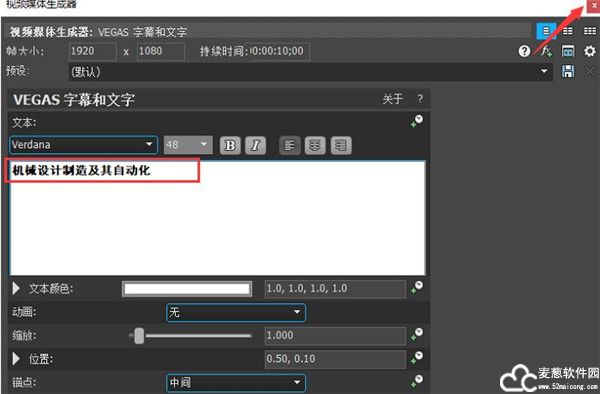Click the frame width field 1920
The image size is (600, 394).
point(93,51)
